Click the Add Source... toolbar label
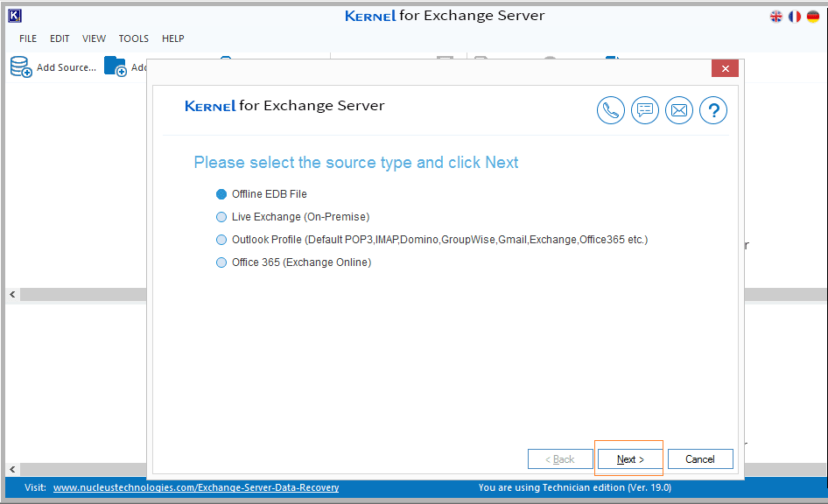The image size is (828, 504). click(x=67, y=67)
